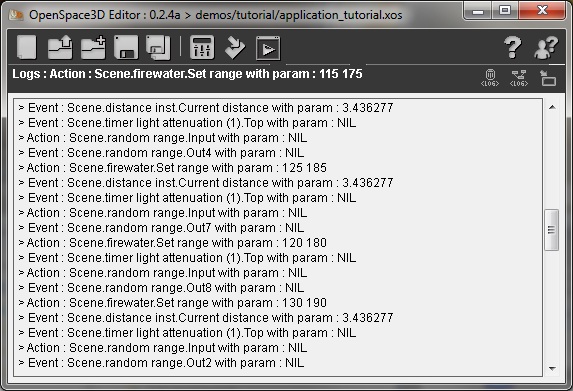
Task: Open a project with folder upload icon
Action: click(x=60, y=47)
